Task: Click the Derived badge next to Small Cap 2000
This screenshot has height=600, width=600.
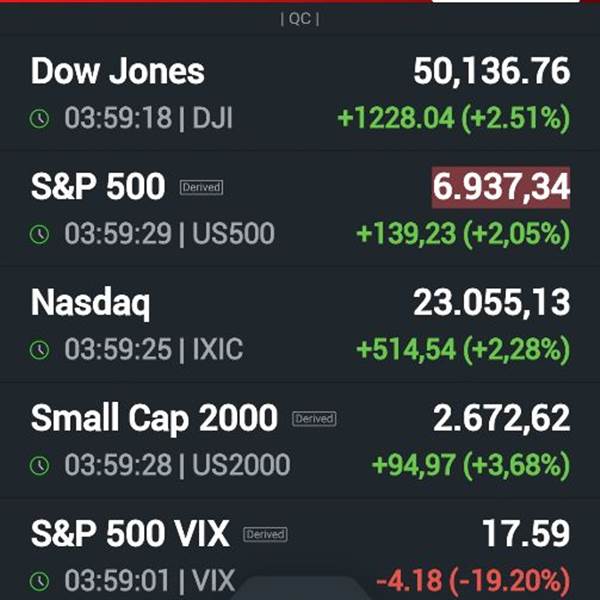Action: (x=314, y=419)
